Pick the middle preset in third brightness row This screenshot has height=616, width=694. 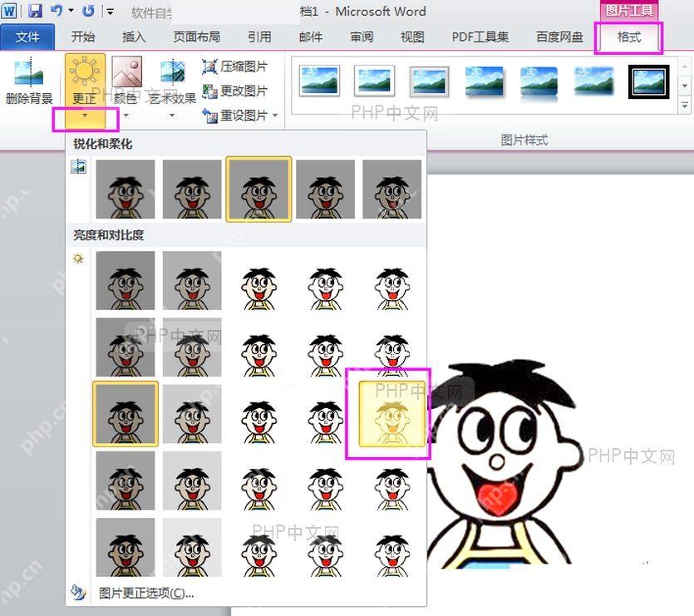pyautogui.click(x=259, y=414)
